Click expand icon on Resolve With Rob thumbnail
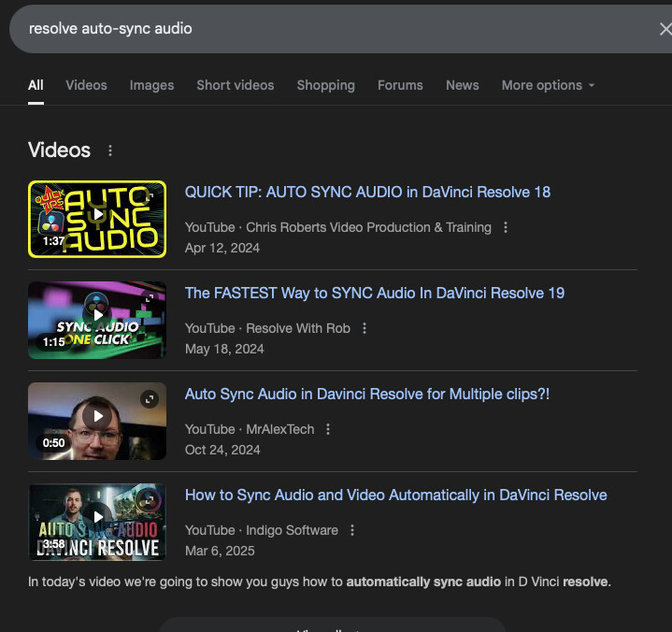The image size is (672, 632). click(149, 298)
